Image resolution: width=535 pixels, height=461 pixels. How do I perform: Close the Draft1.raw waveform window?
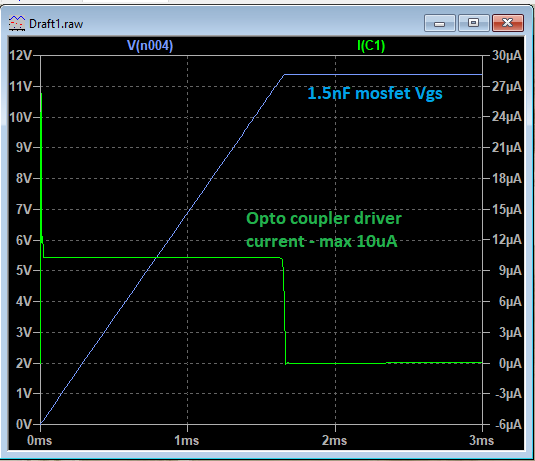coord(508,23)
